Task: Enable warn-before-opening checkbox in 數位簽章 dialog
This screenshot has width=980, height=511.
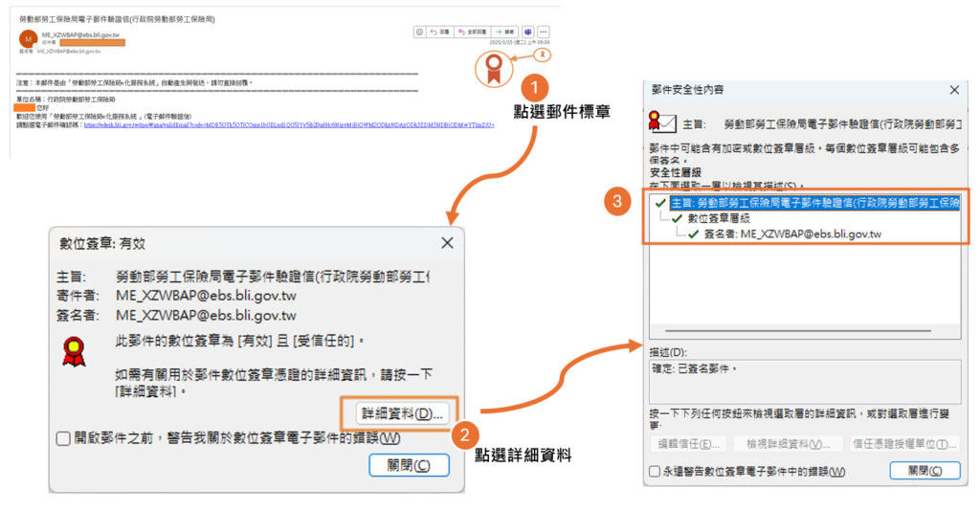Action: [x=63, y=437]
